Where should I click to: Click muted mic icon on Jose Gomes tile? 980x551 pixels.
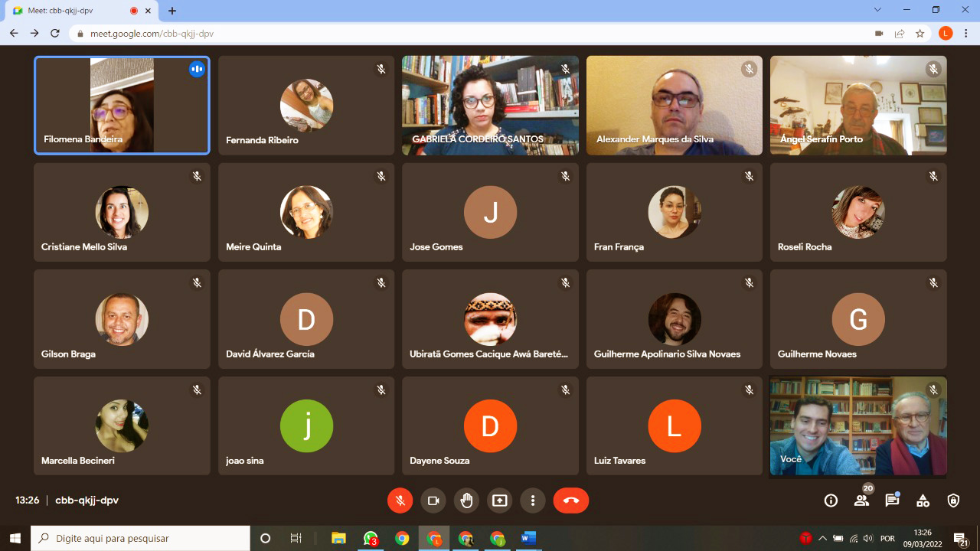tap(565, 176)
